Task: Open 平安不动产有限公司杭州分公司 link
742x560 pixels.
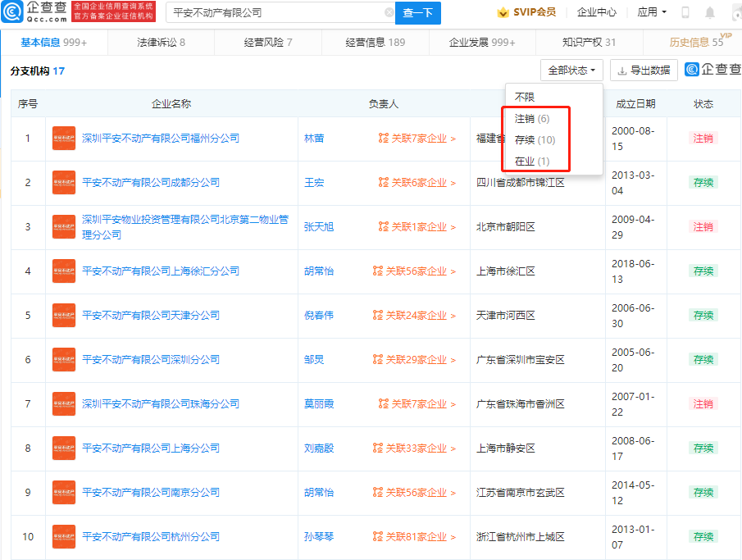Action: 151,536
